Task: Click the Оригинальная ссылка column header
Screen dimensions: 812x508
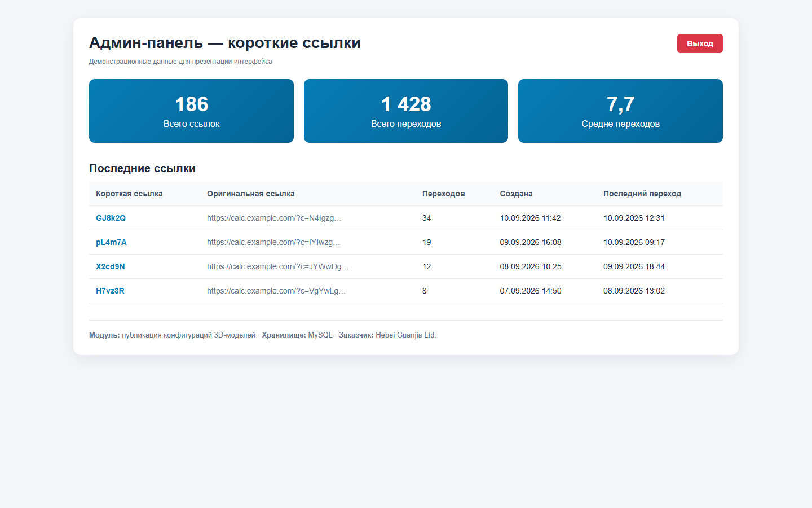Action: (251, 194)
